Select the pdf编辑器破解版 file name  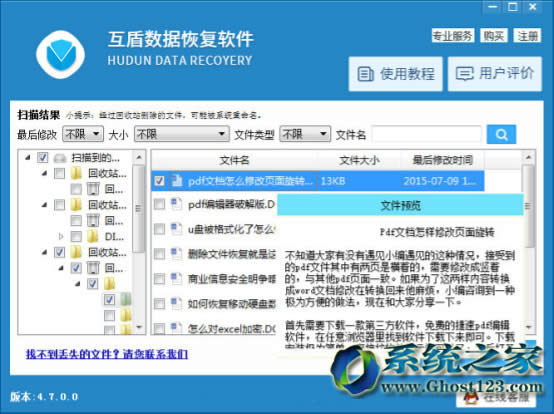231,204
